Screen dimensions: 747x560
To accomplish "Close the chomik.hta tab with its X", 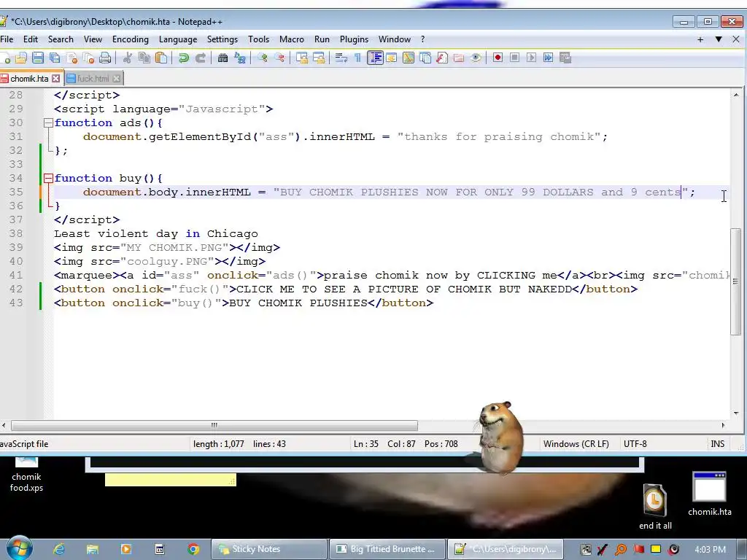I will click(x=55, y=79).
